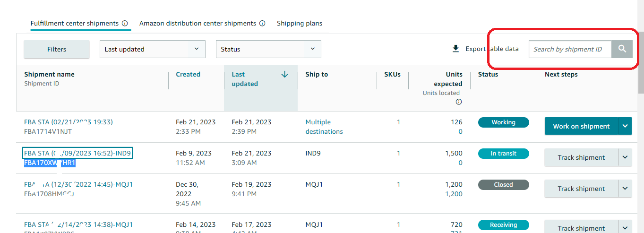This screenshot has height=233, width=644.
Task: Open the Shipping plans tab
Action: click(300, 23)
